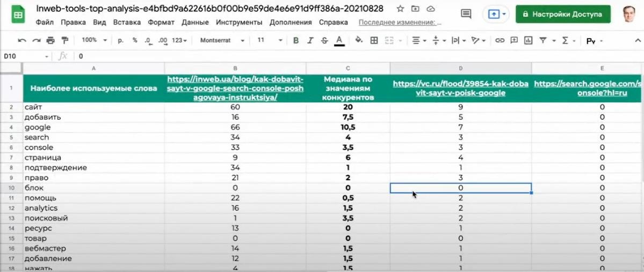Open the input tools Ру dropdown

594,41
